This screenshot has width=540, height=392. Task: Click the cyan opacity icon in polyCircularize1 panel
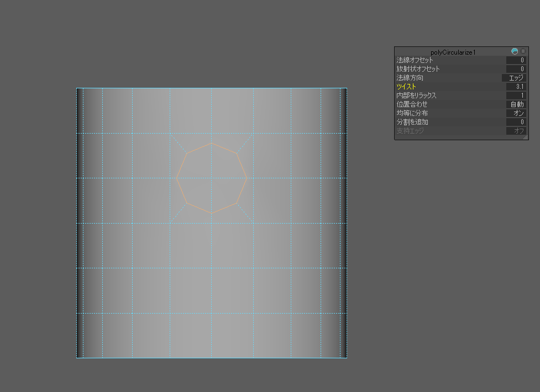pyautogui.click(x=515, y=51)
